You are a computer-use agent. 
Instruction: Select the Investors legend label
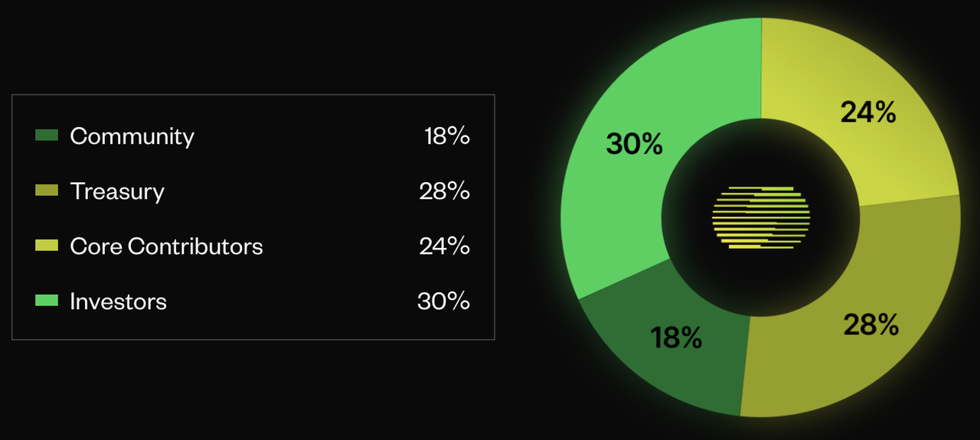[x=118, y=301]
